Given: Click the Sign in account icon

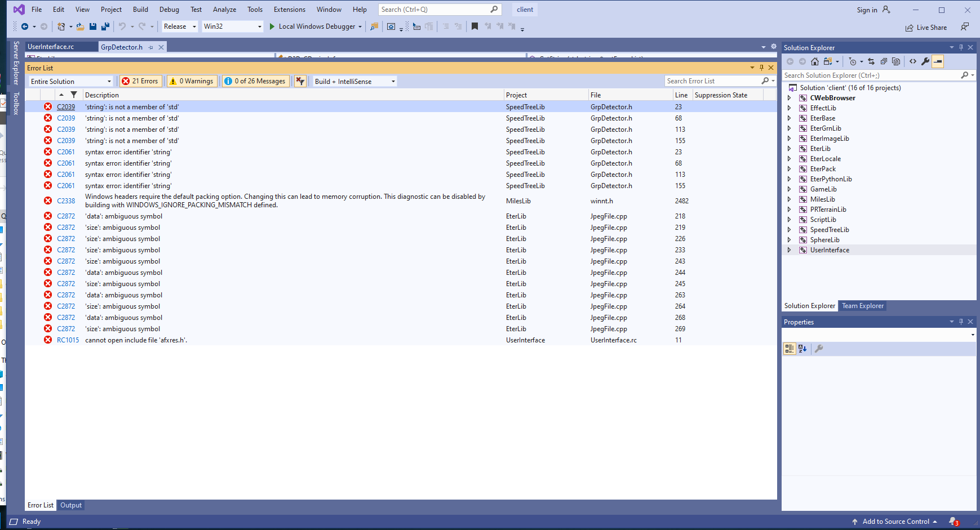Looking at the screenshot, I should [x=886, y=10].
